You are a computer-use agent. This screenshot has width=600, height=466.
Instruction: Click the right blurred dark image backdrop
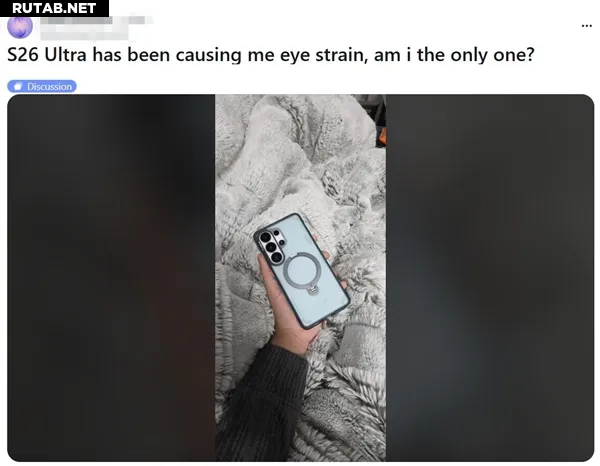click(x=490, y=278)
